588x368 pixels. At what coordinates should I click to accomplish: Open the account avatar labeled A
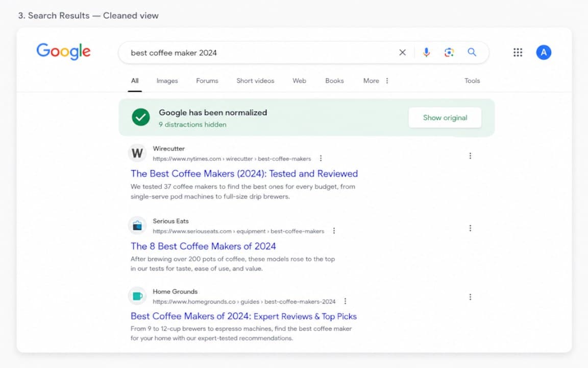pos(544,52)
